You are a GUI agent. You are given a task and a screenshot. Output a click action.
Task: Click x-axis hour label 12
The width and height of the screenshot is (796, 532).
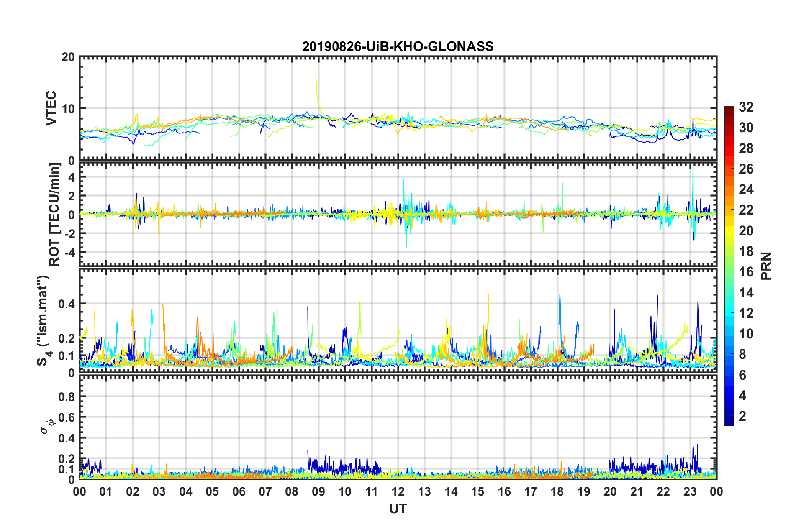398,491
